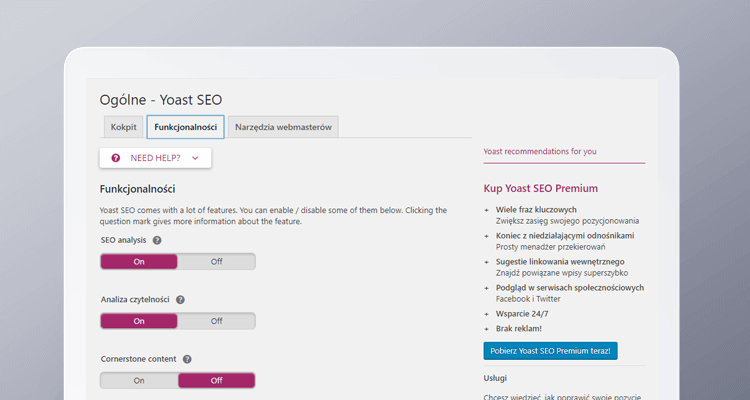750x400 pixels.
Task: Click the Wiele fraz kluczowych item
Action: [536, 210]
